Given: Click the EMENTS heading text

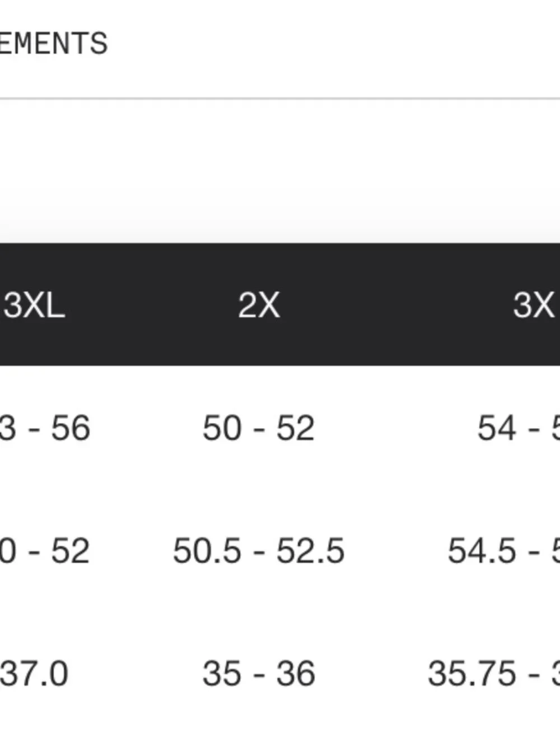Looking at the screenshot, I should coord(54,44).
